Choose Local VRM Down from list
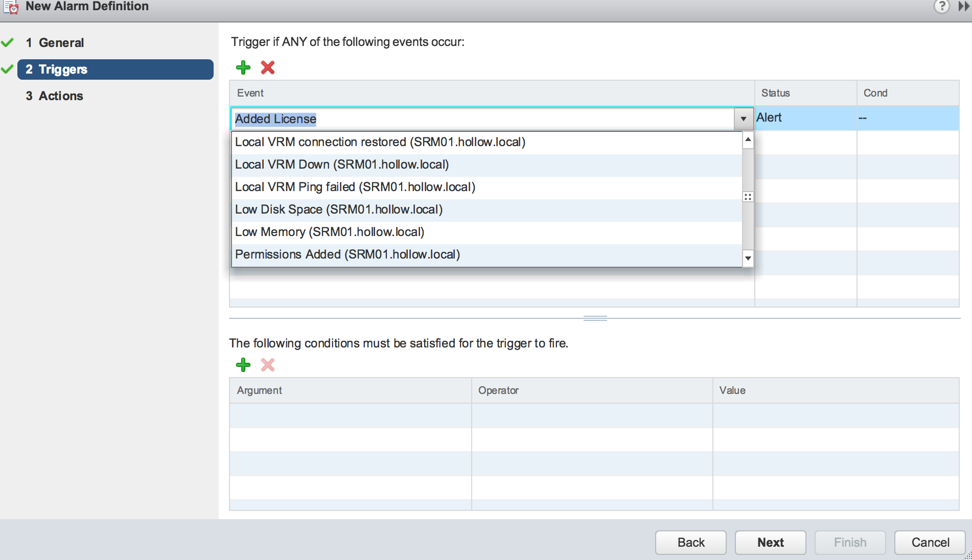The image size is (972, 560). click(341, 165)
